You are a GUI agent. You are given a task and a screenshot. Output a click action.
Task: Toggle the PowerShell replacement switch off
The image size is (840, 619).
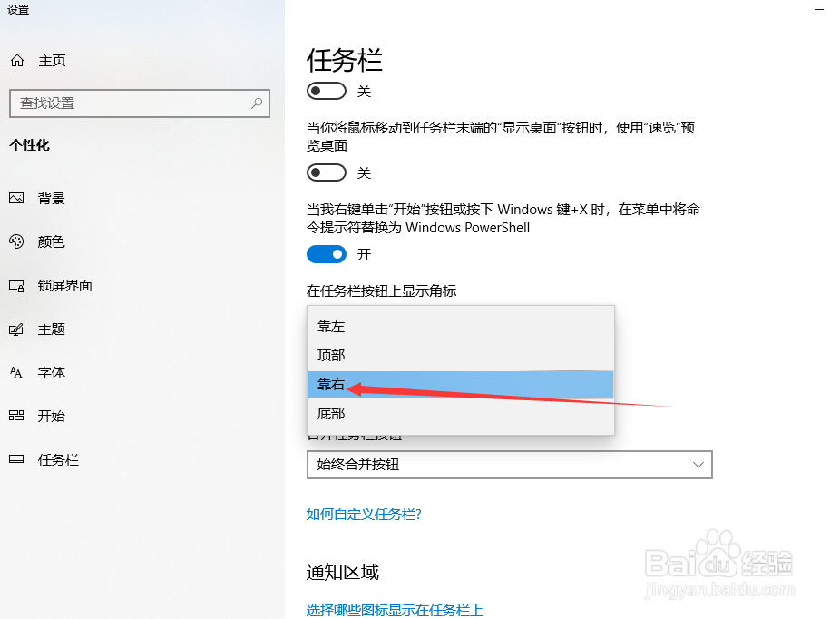coord(327,254)
